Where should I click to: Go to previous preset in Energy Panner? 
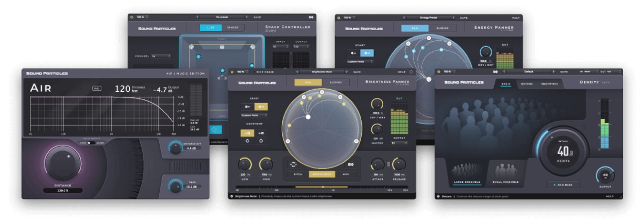pos(403,17)
